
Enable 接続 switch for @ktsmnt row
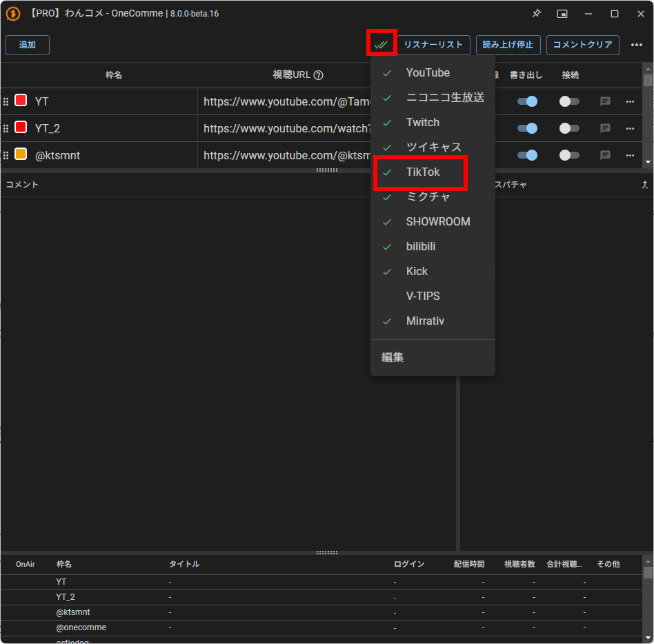pyautogui.click(x=569, y=155)
